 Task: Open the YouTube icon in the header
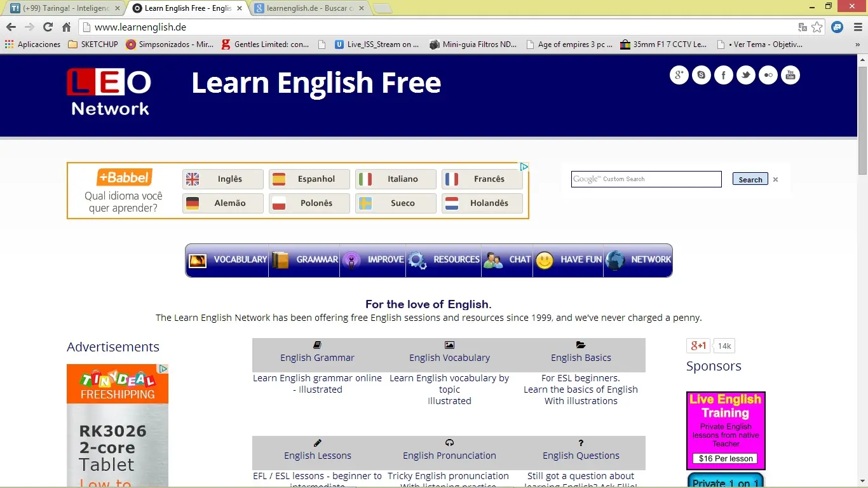click(x=790, y=75)
